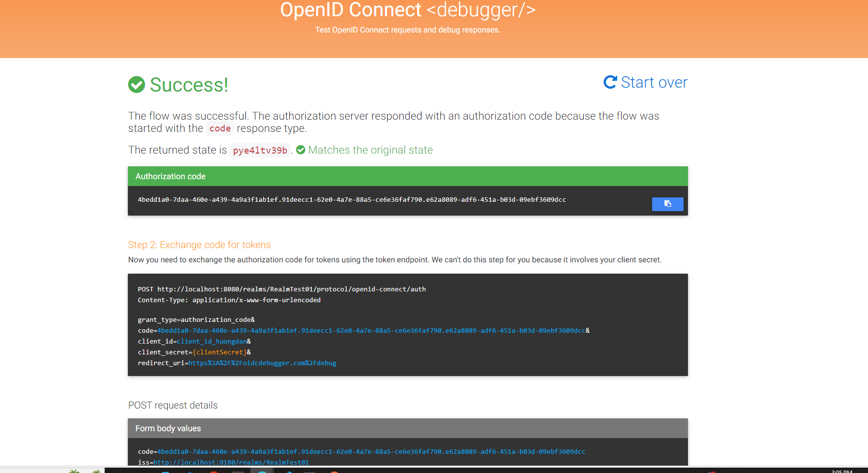Click the 'Test OpenID Connect requests' subtitle
The height and width of the screenshot is (473, 868).
[408, 30]
